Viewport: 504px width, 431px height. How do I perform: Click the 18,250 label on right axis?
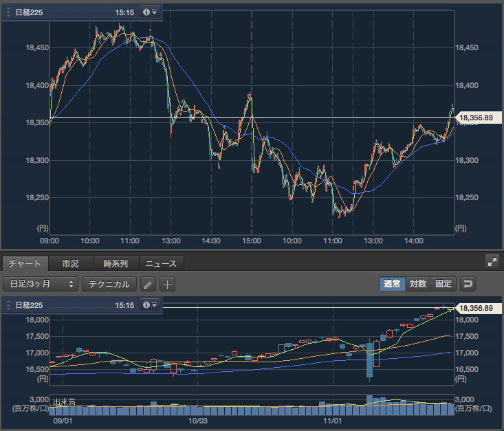click(x=467, y=198)
